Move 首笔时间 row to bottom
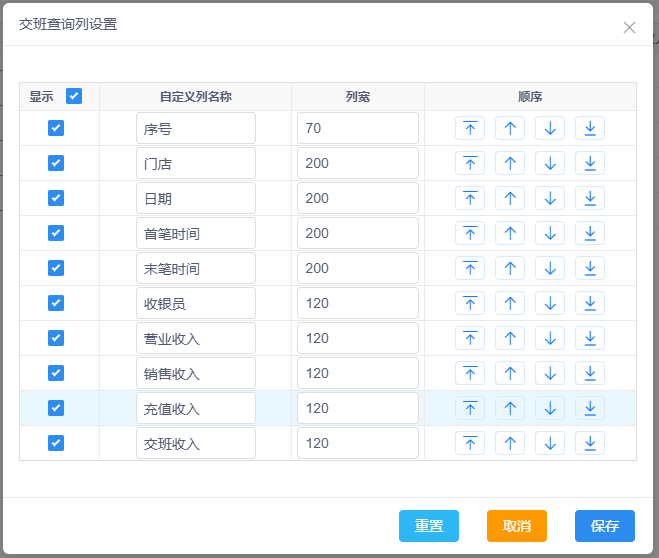Viewport: 659px width, 558px height. tap(590, 233)
